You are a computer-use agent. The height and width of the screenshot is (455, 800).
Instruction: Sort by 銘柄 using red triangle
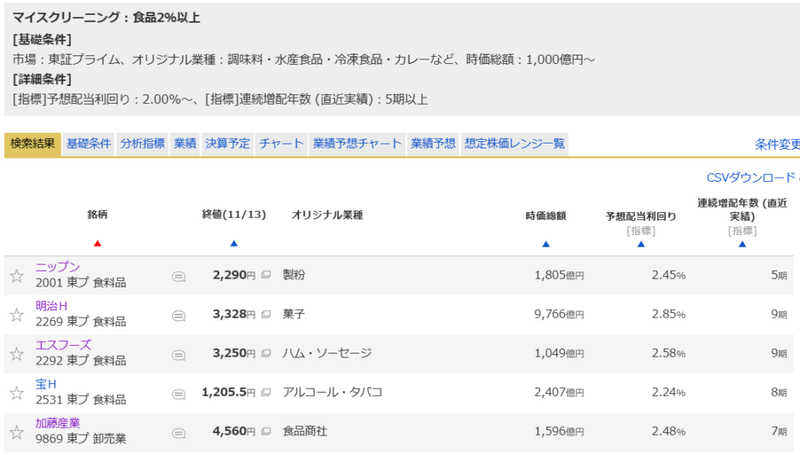[97, 244]
